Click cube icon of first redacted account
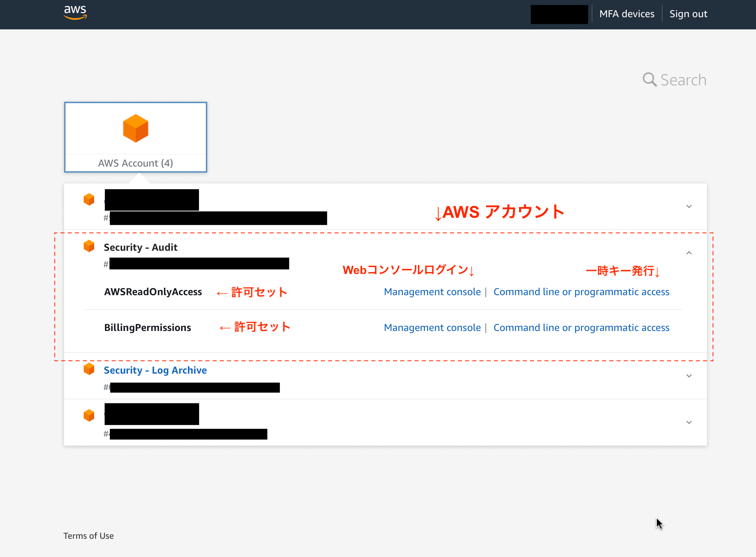756x557 pixels. click(x=89, y=200)
